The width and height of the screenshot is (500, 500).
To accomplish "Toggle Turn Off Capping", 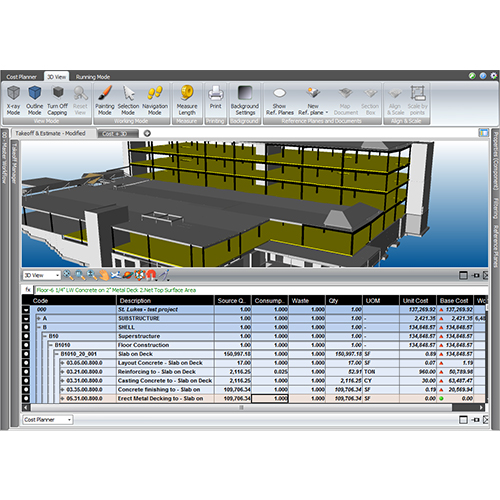I will 57,100.
